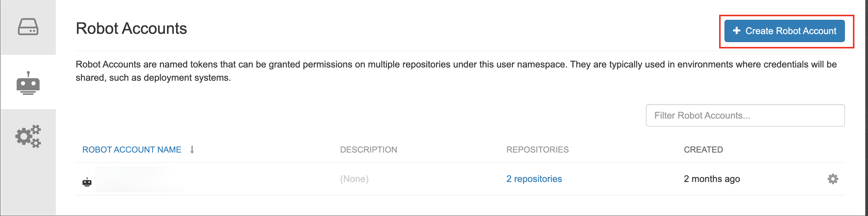Click the '2 months ago' created date
This screenshot has height=216, width=868.
[712, 179]
